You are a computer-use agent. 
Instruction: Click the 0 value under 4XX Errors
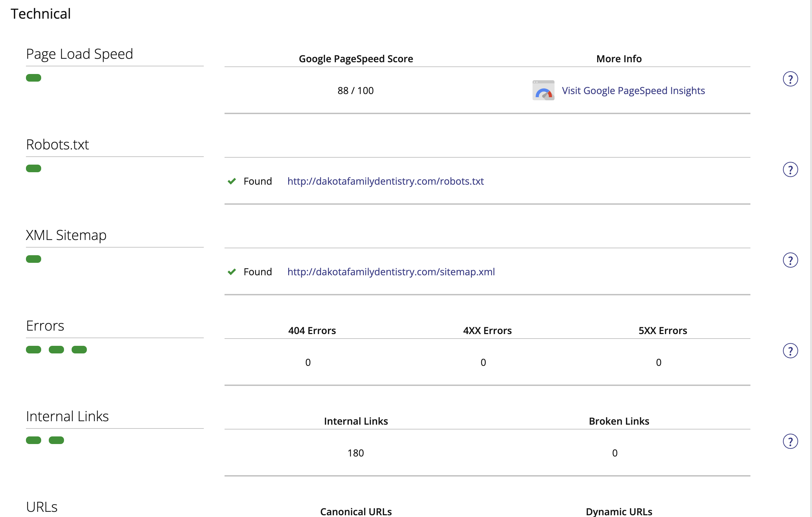483,362
